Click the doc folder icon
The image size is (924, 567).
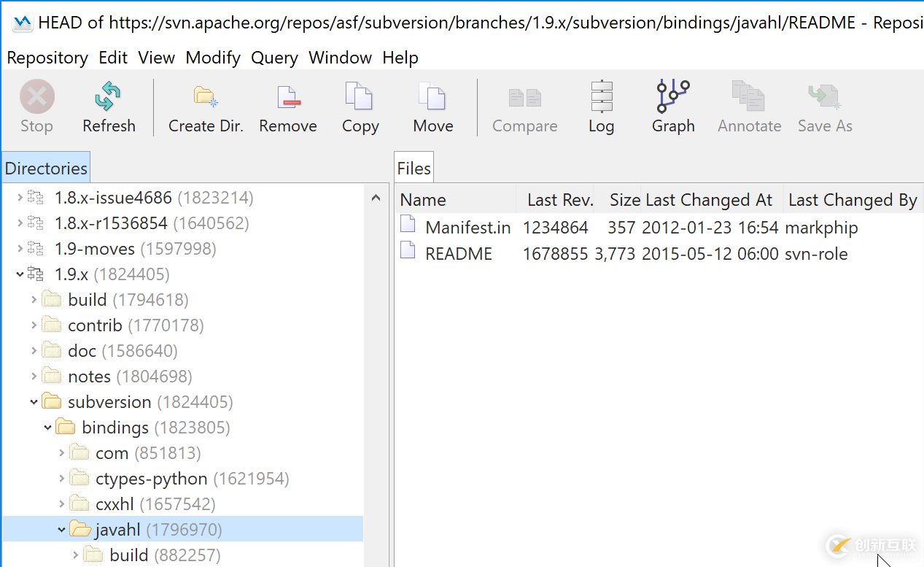[52, 350]
